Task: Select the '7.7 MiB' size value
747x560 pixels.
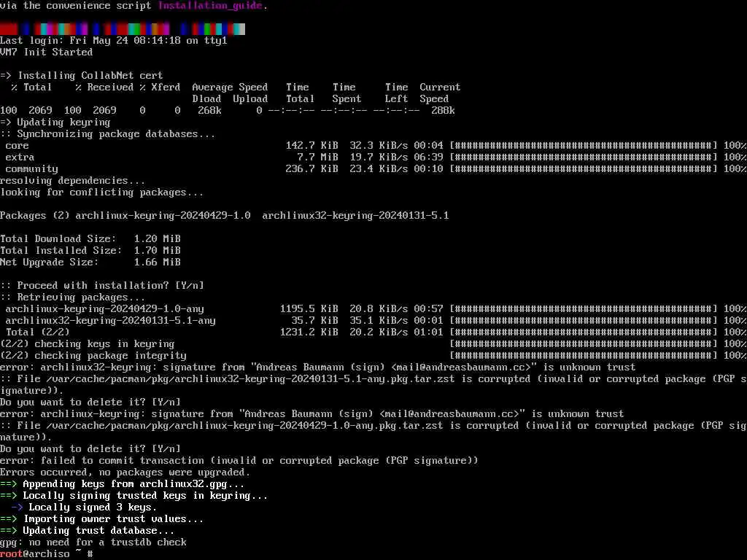Action: [317, 157]
